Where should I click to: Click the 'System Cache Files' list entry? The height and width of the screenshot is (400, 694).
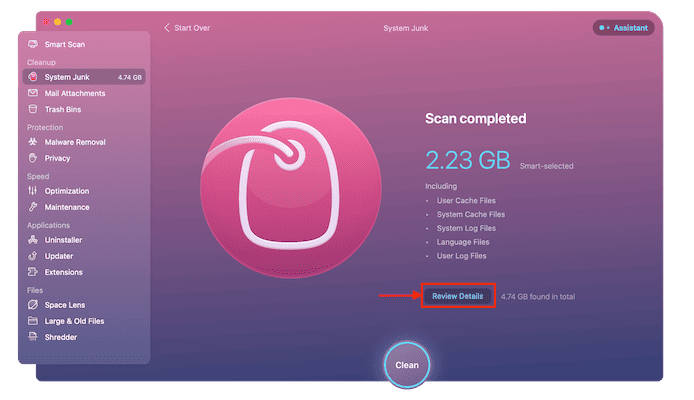click(470, 214)
